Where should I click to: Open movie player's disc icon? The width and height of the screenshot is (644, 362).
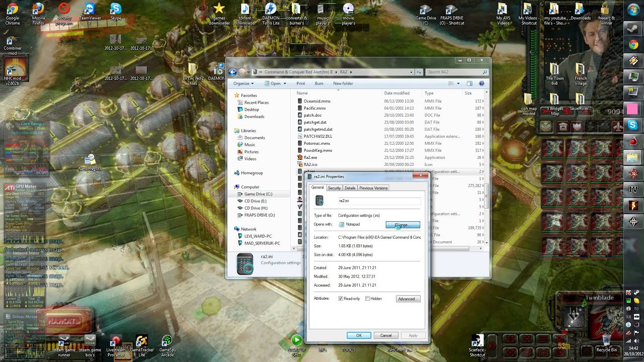point(348,14)
